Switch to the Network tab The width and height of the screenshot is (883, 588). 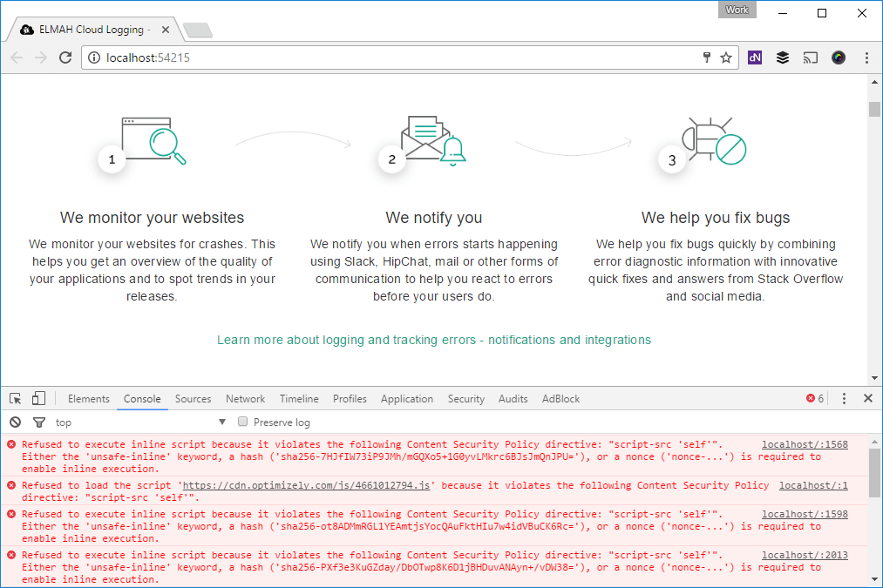tap(245, 398)
